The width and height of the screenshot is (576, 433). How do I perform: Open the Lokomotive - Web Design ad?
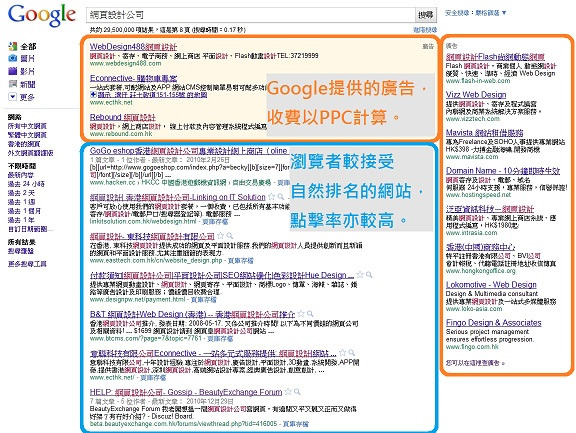point(491,285)
